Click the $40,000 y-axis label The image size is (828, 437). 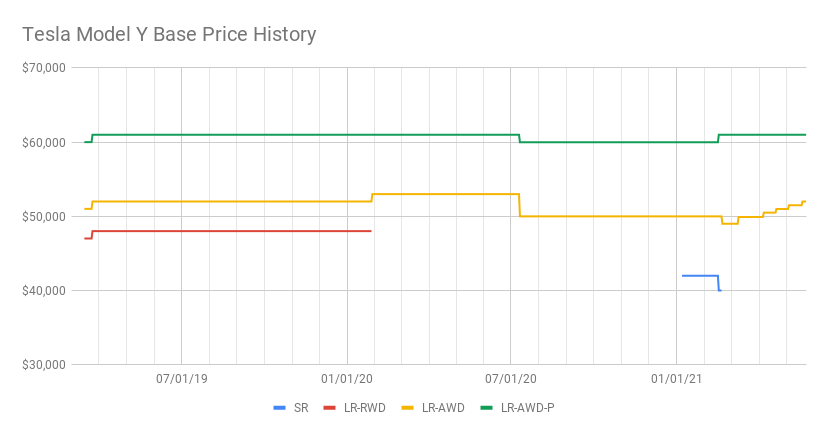45,291
